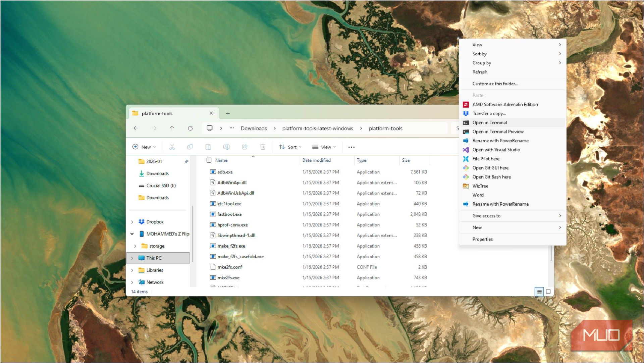Click the New button in toolbar

tap(144, 147)
